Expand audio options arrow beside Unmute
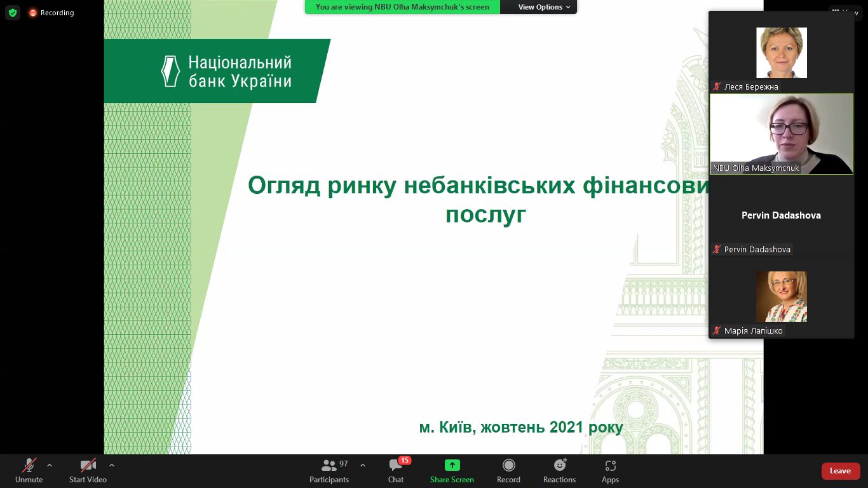Viewport: 868px width, 488px height. click(x=50, y=465)
